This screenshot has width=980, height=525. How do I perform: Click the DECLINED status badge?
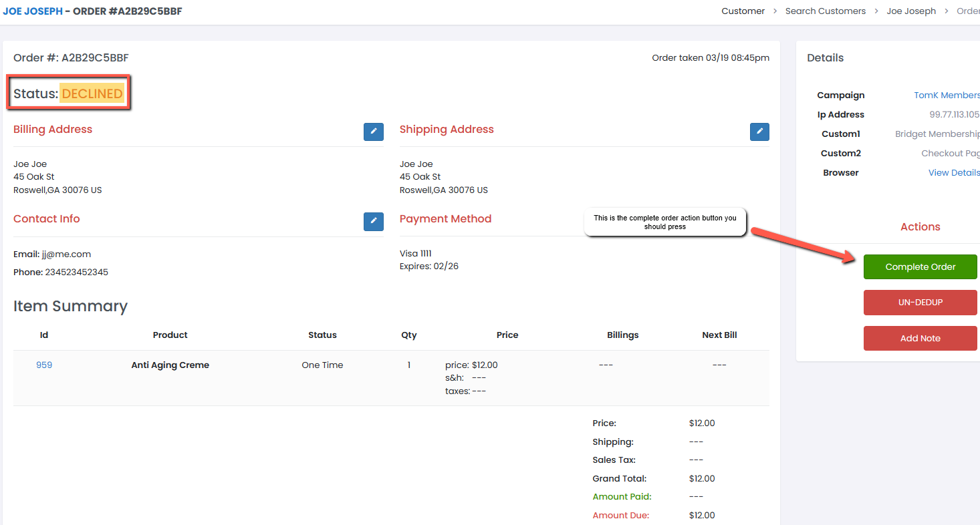[92, 94]
